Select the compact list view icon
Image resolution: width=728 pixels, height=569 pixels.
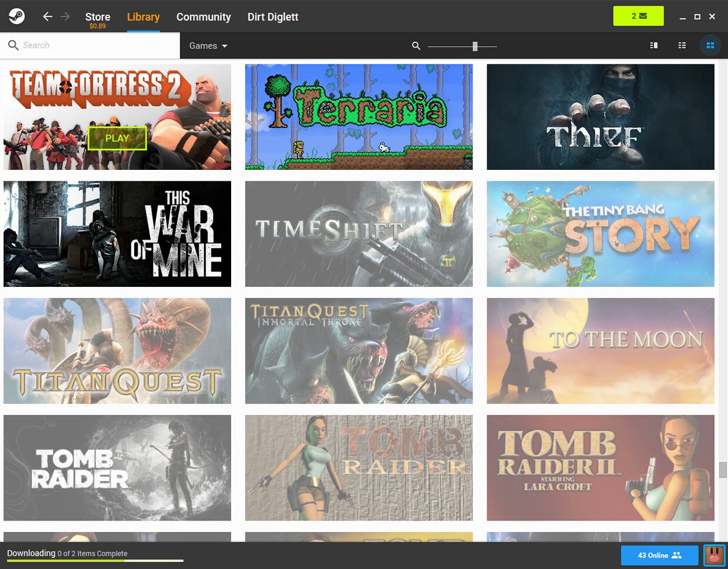point(682,45)
